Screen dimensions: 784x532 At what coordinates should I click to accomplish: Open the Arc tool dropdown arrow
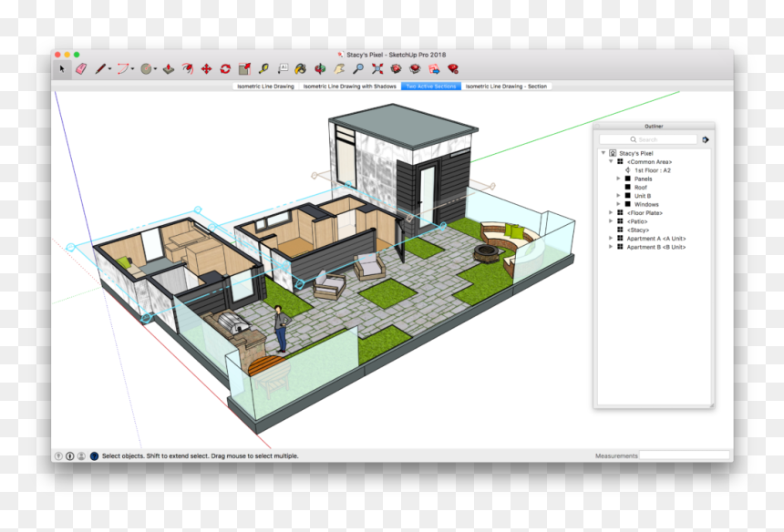coord(132,69)
